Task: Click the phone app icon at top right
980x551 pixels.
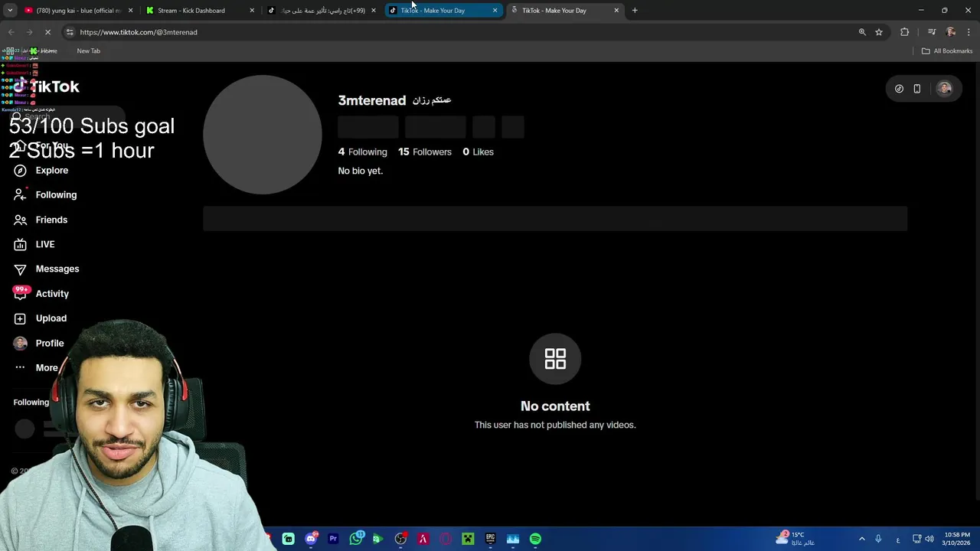Action: pyautogui.click(x=916, y=89)
